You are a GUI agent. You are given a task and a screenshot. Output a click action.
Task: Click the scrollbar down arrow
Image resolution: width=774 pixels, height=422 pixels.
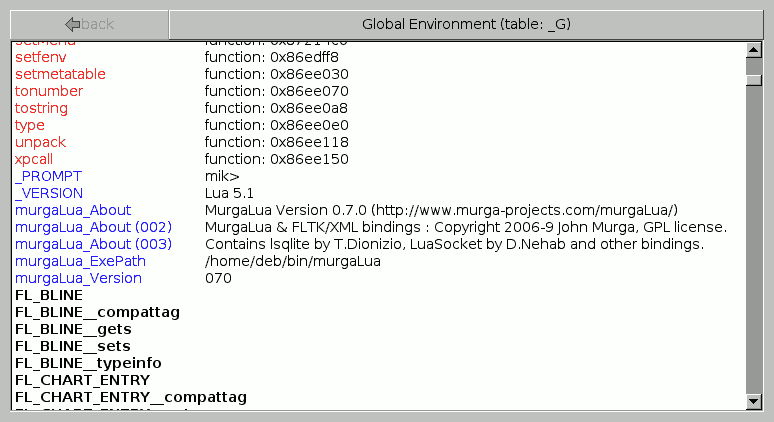click(754, 401)
